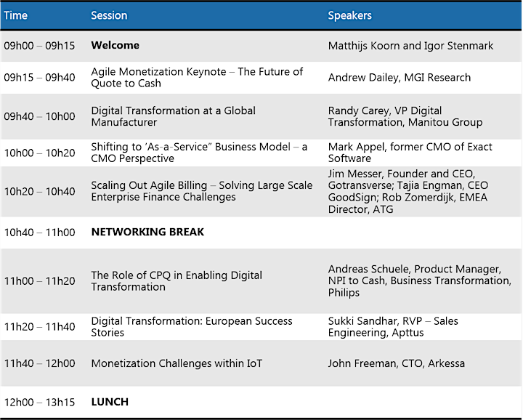Select the European Success Stories session

192,326
